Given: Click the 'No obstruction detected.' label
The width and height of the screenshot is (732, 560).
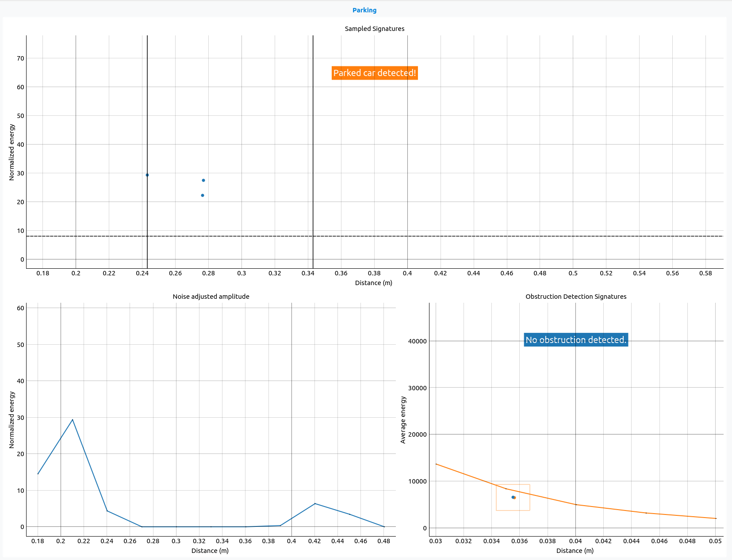Looking at the screenshot, I should (576, 340).
